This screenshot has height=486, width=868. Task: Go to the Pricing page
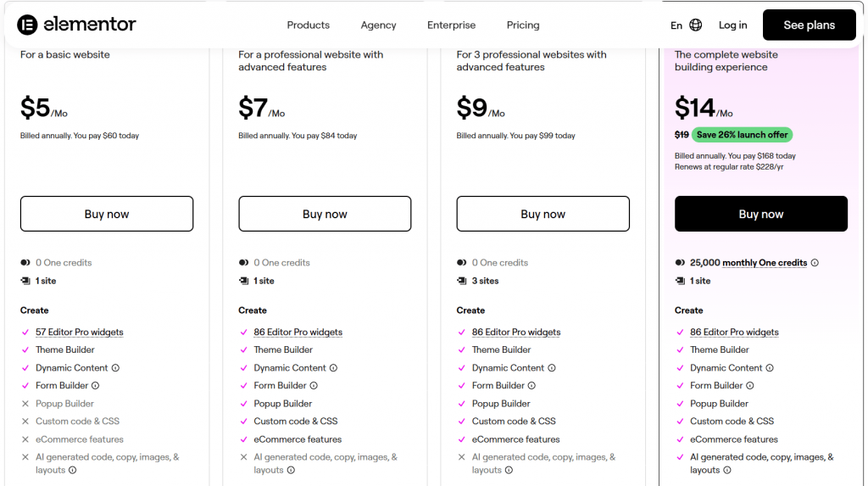click(523, 25)
